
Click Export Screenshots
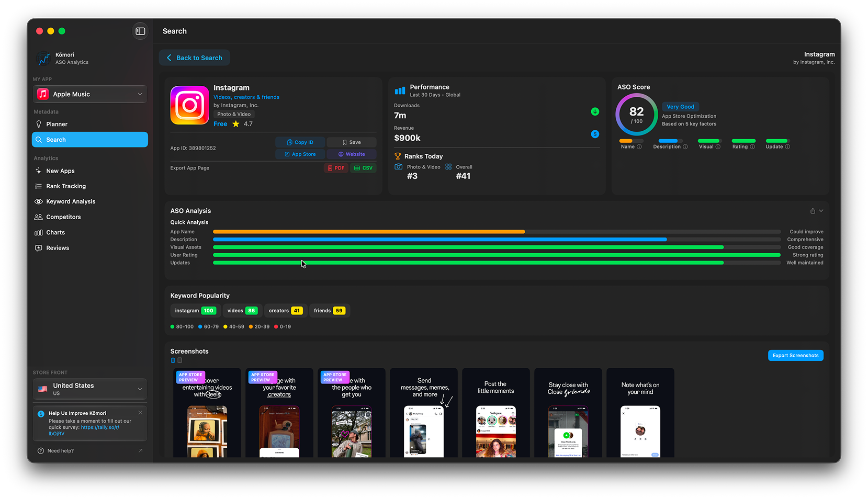[x=795, y=356]
